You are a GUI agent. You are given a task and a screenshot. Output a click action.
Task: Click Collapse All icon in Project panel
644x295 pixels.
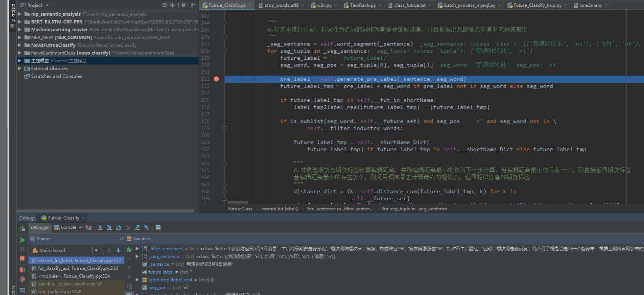173,5
